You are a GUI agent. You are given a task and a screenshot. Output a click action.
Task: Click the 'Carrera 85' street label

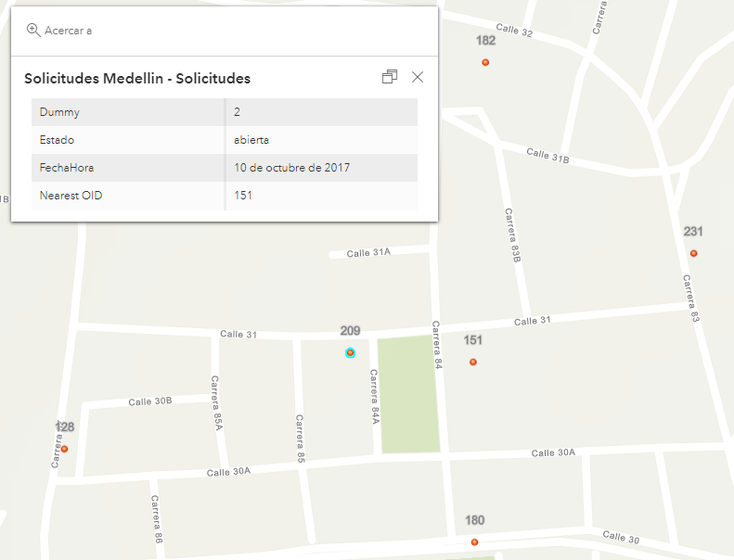tap(300, 439)
